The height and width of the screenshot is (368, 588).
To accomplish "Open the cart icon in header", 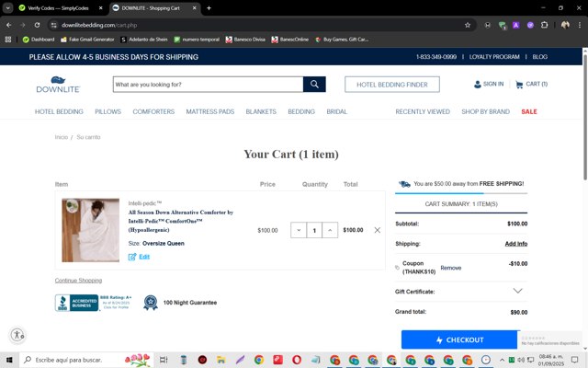I will (519, 85).
